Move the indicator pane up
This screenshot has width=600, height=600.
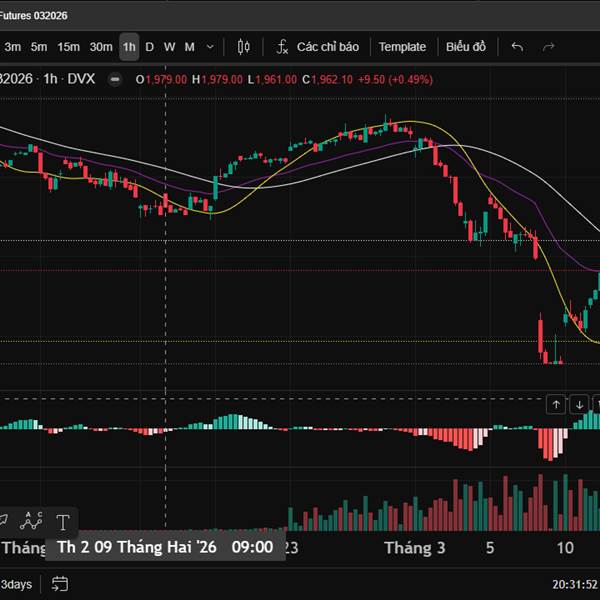[556, 404]
